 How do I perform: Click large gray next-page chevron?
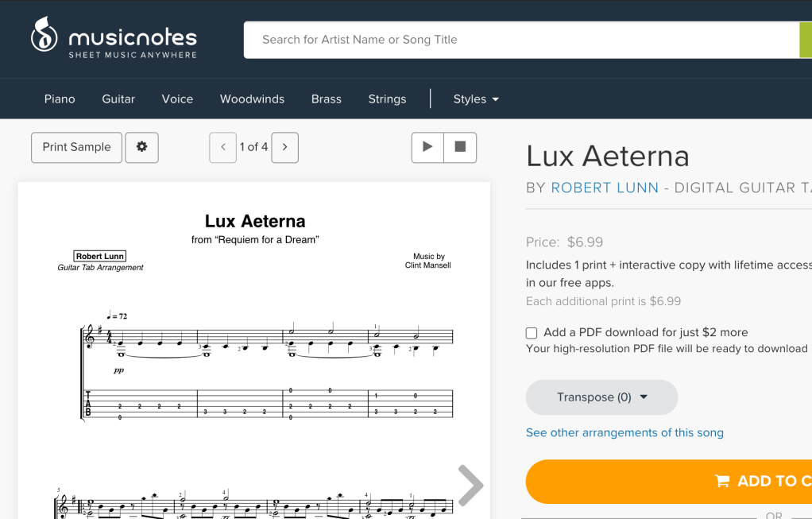pyautogui.click(x=470, y=485)
